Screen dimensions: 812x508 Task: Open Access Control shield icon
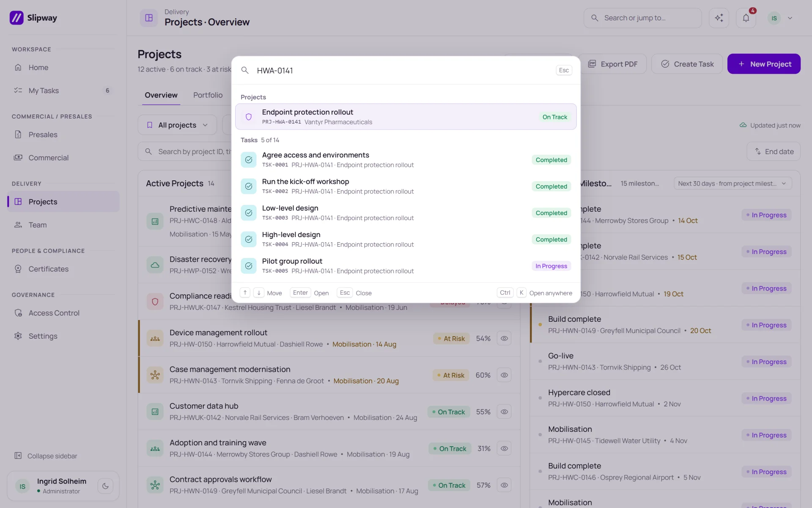click(x=18, y=313)
